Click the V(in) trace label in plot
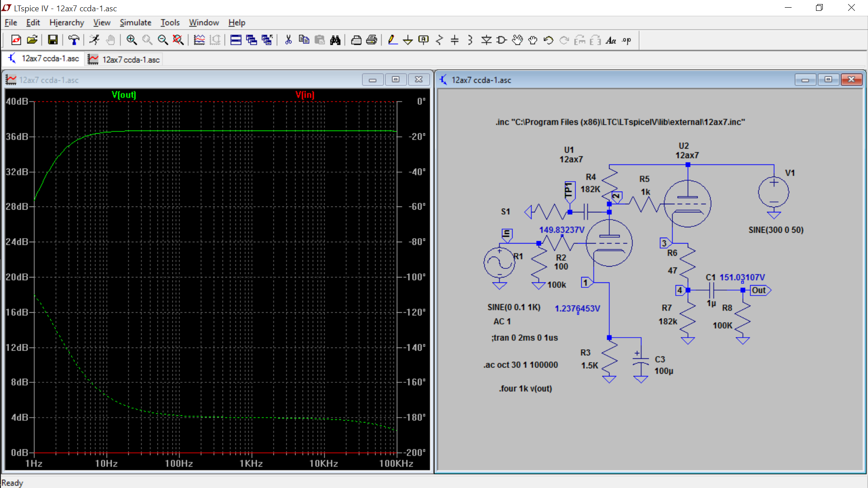The width and height of the screenshot is (868, 488). coord(305,95)
